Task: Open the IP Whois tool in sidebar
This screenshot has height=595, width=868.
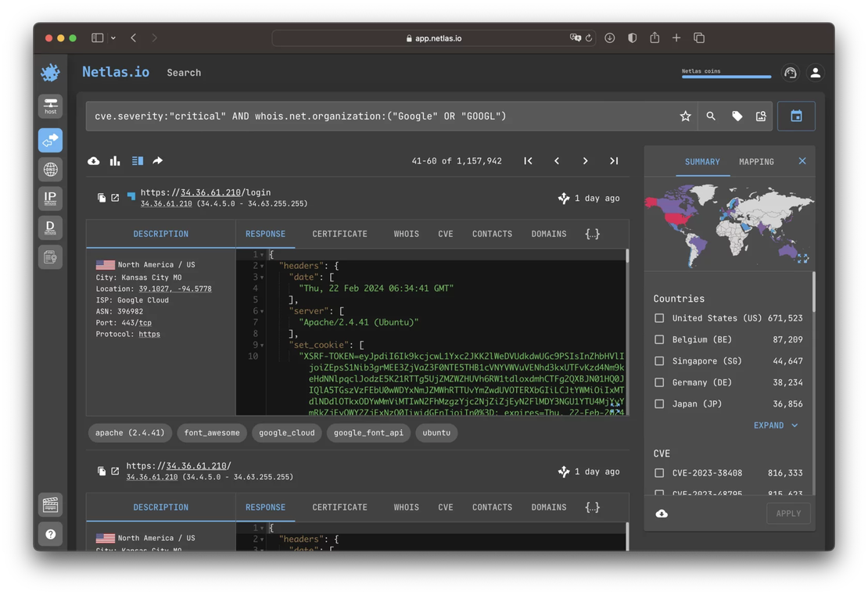Action: tap(50, 198)
